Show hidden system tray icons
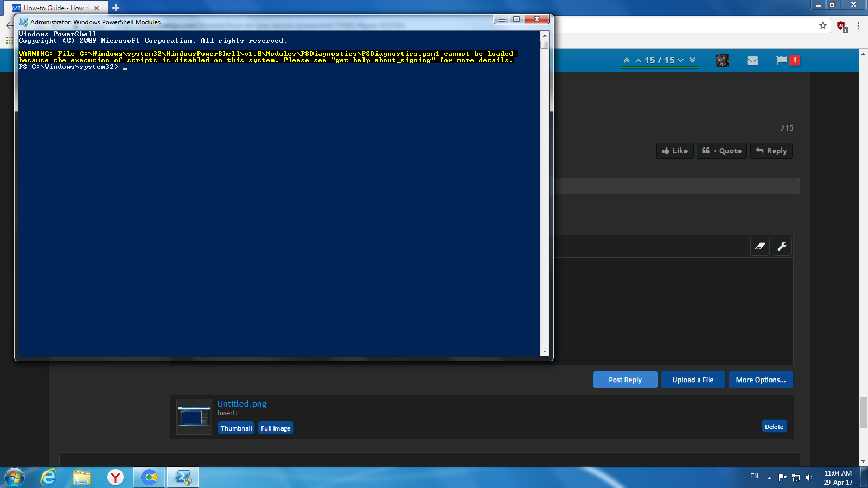This screenshot has height=488, width=868. pyautogui.click(x=769, y=478)
